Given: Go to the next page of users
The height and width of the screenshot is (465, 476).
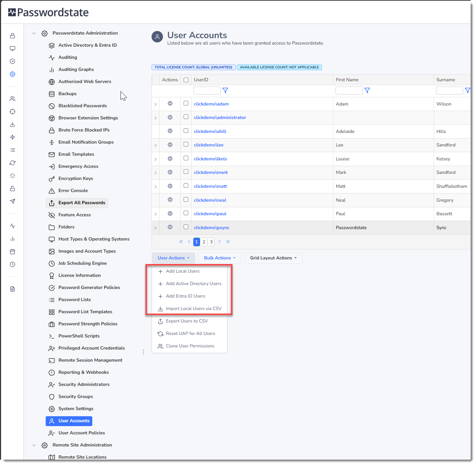Looking at the screenshot, I should point(220,242).
